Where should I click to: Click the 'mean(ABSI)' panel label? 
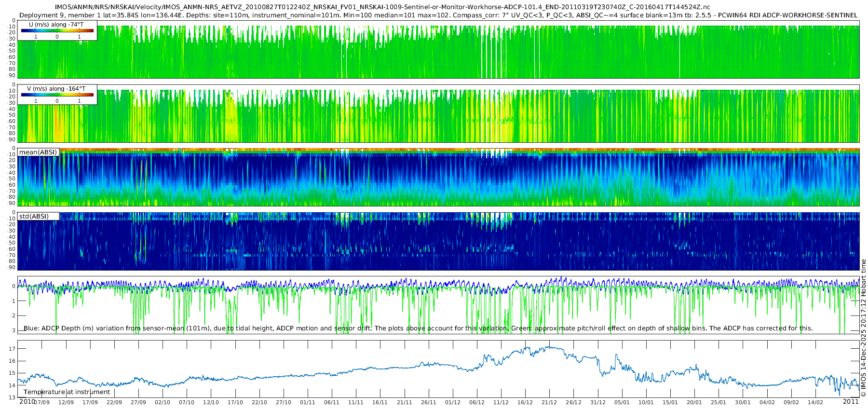click(x=38, y=152)
